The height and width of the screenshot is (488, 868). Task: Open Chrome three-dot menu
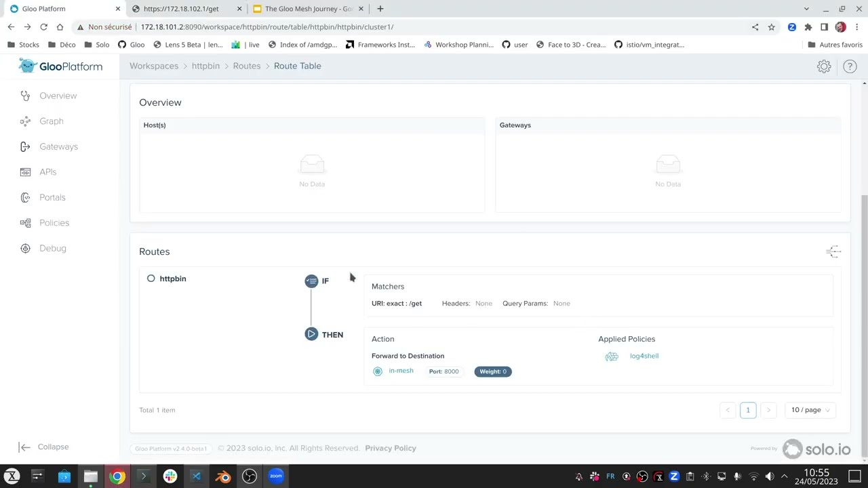point(857,27)
